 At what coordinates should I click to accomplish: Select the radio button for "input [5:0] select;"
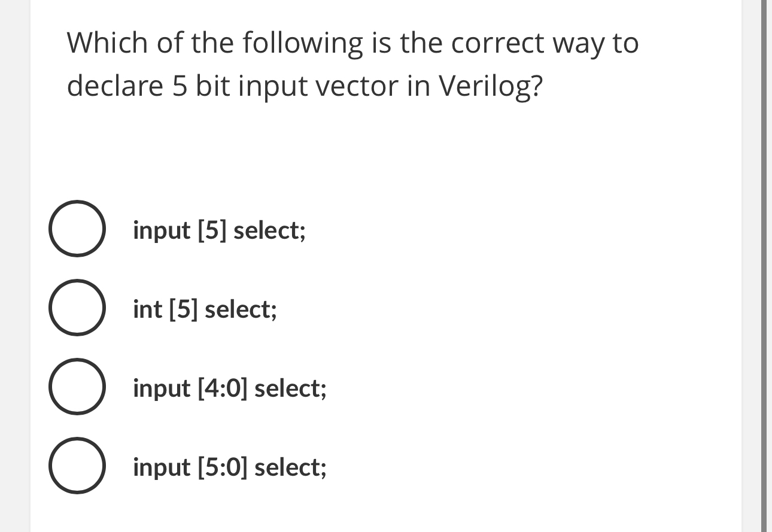coord(77,466)
